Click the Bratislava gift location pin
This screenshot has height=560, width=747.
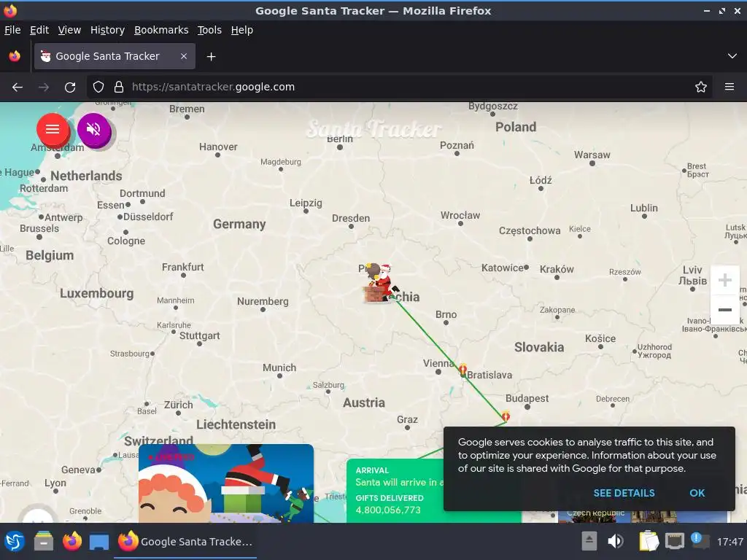[x=462, y=369]
